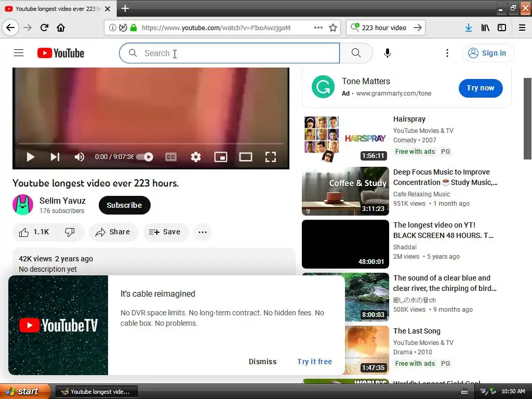This screenshot has width=532, height=399.
Task: Click the system tray clock 10:50 AM
Action: [513, 392]
